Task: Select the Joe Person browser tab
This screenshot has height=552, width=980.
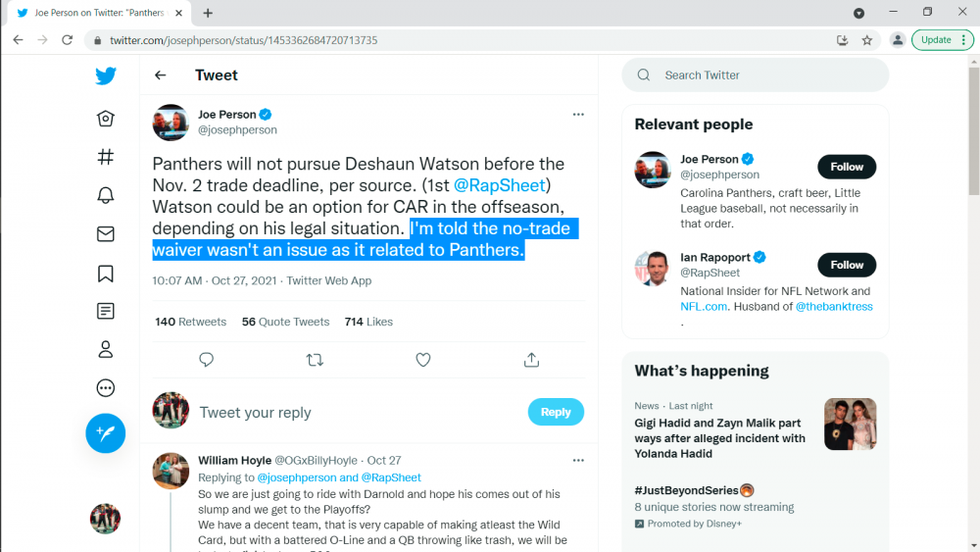Action: 98,13
